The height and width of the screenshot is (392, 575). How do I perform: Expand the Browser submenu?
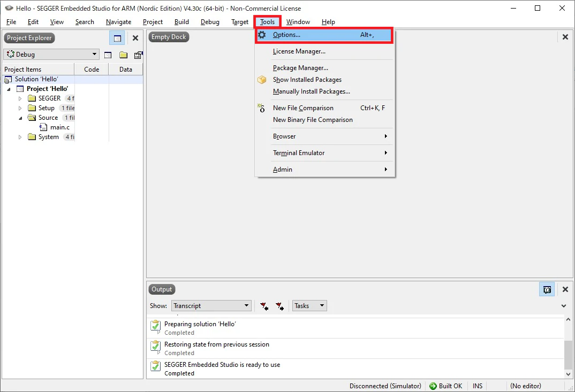point(324,136)
